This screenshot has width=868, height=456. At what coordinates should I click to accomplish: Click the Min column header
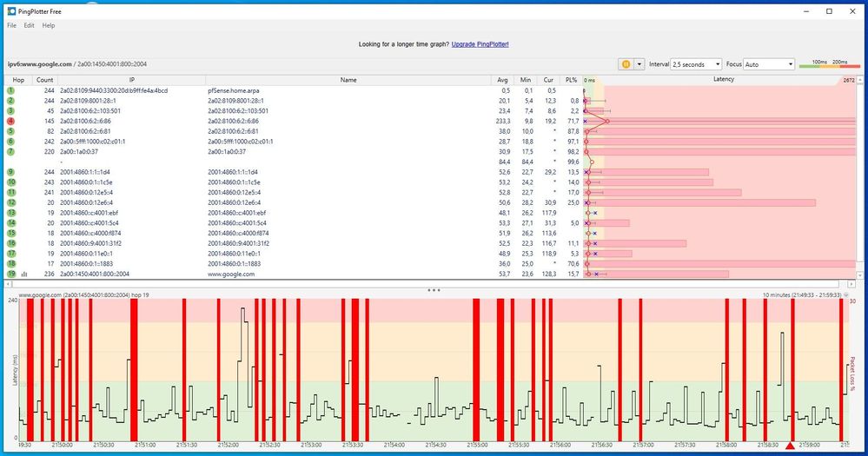526,80
